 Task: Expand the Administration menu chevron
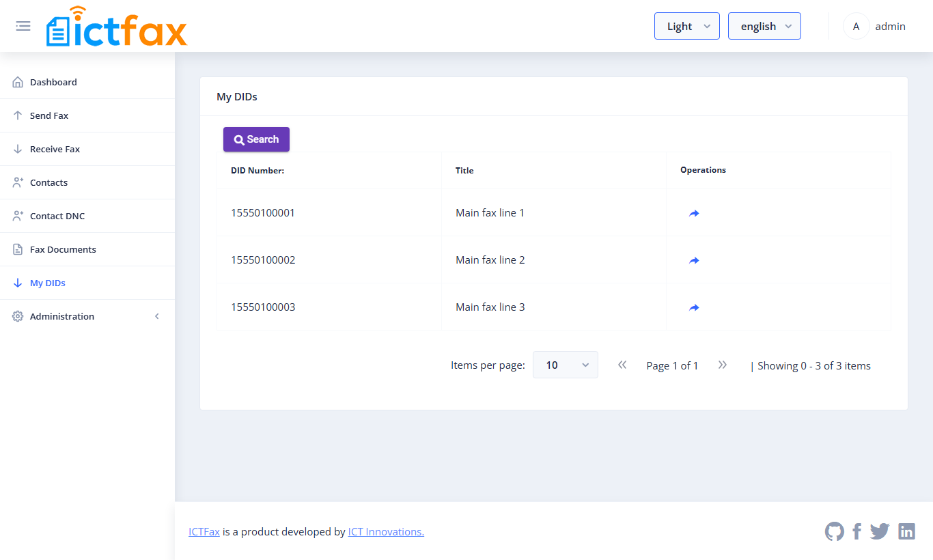157,316
